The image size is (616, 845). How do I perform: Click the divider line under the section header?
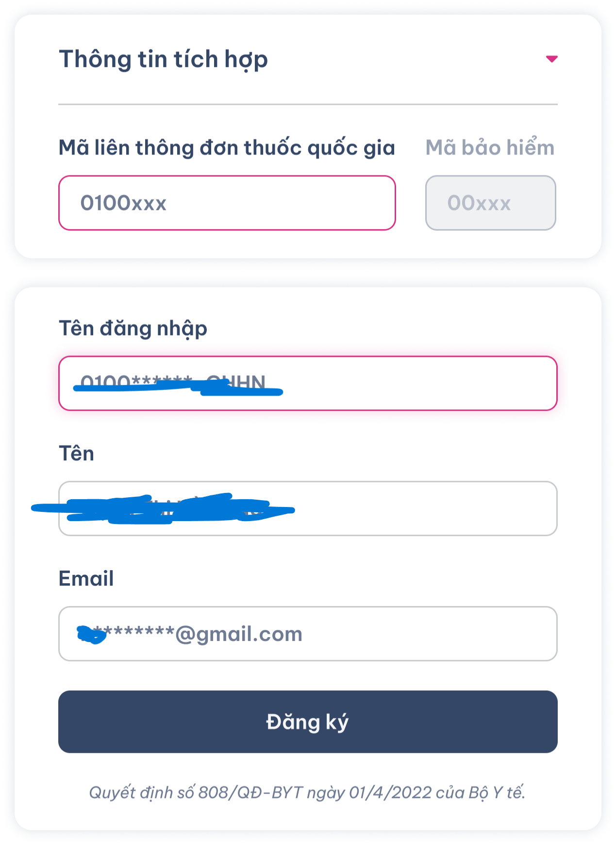308,104
